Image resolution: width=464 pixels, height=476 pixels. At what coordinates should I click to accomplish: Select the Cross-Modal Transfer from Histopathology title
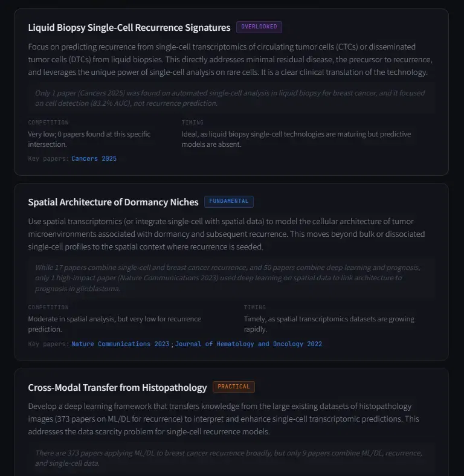point(117,388)
